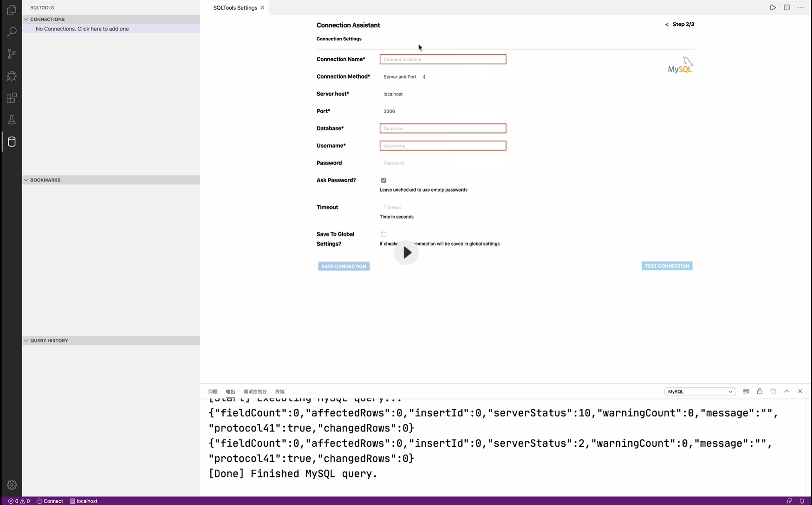Open the Search view in activity bar
The height and width of the screenshot is (505, 812).
point(12,32)
